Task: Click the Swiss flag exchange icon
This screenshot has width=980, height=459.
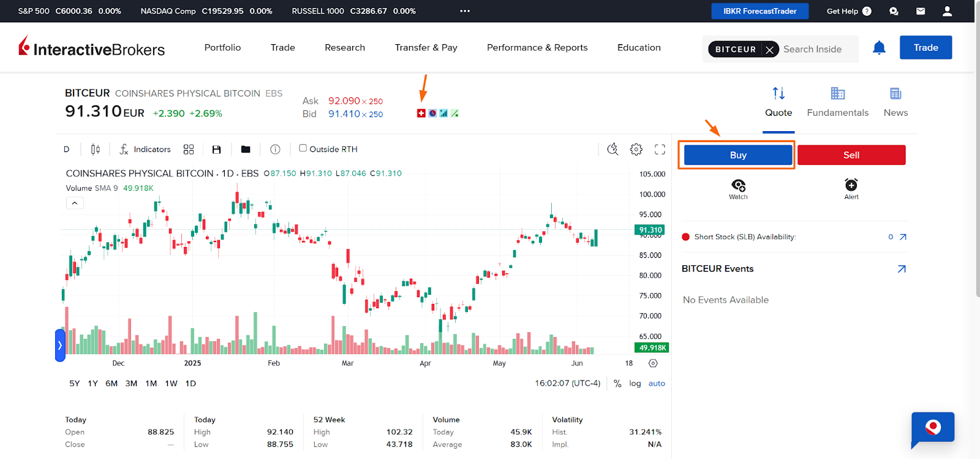Action: [x=421, y=113]
